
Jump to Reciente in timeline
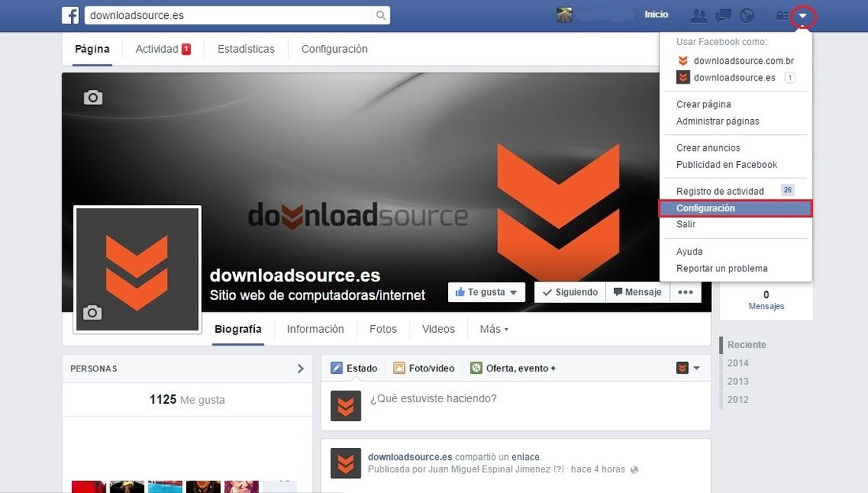746,344
